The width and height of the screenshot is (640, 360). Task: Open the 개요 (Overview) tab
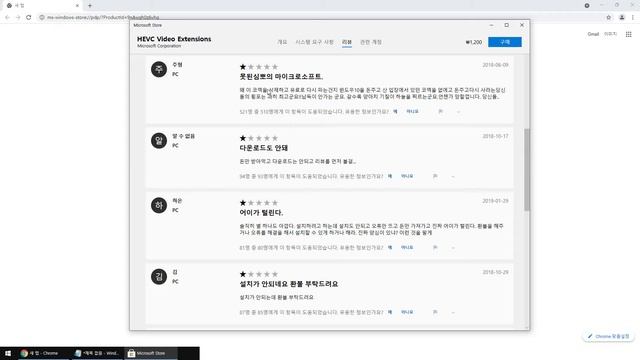(282, 42)
